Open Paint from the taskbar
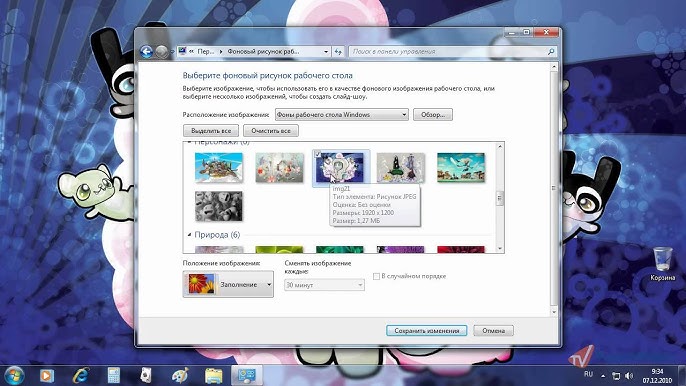Viewport: 686px width, 386px height. pyautogui.click(x=180, y=375)
